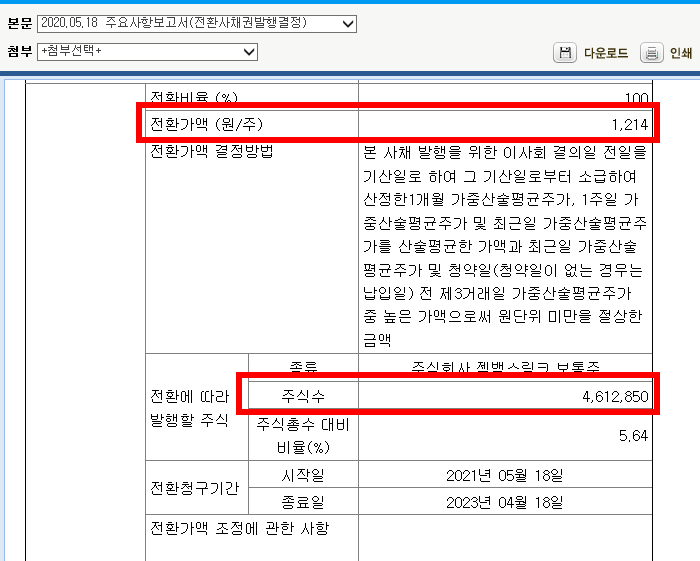Click the floppy disk download icon
This screenshot has height=561, width=700.
[565, 53]
